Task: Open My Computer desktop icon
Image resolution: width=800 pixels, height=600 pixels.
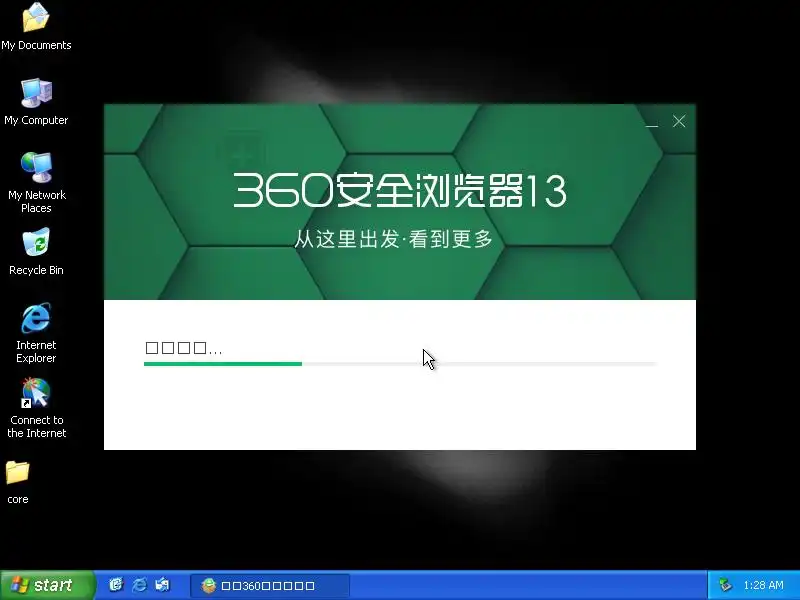Action: [36, 102]
